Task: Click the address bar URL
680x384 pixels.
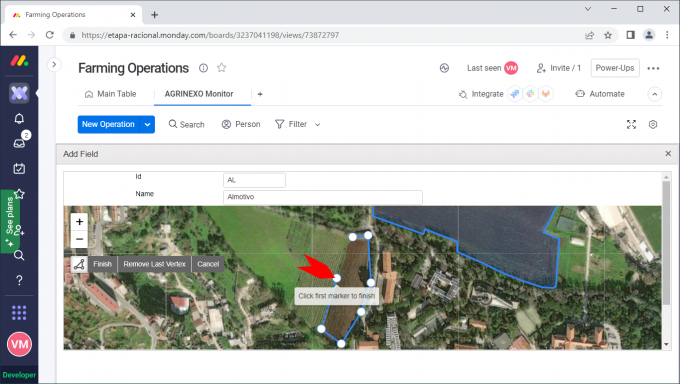Action: [x=210, y=35]
